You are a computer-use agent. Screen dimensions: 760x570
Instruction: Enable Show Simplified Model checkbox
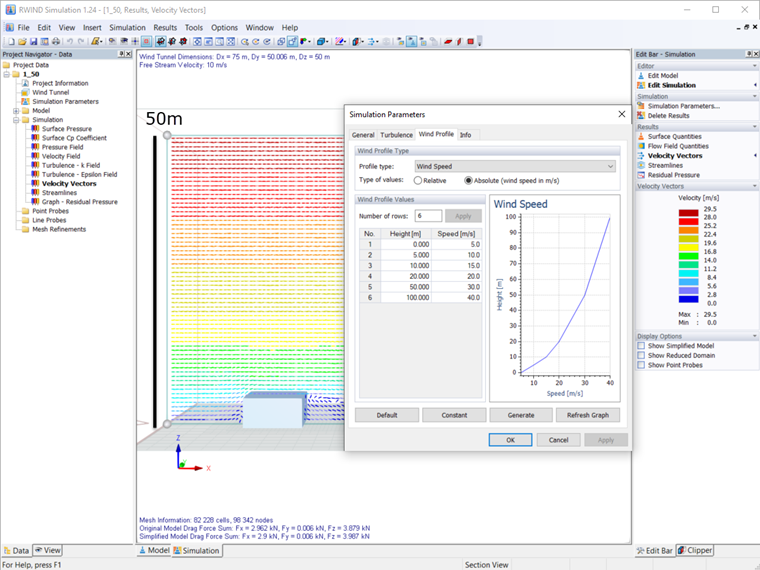(x=641, y=346)
